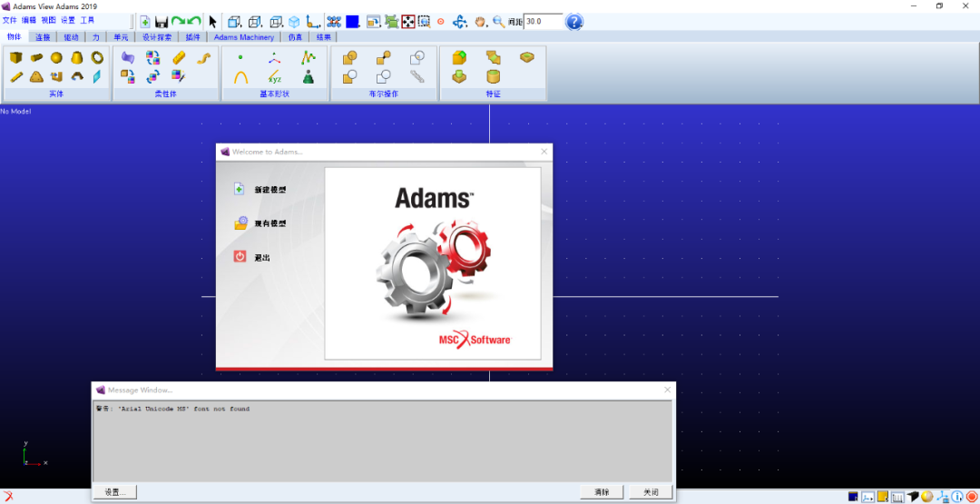Choose the black Select arrow tool

tap(213, 21)
